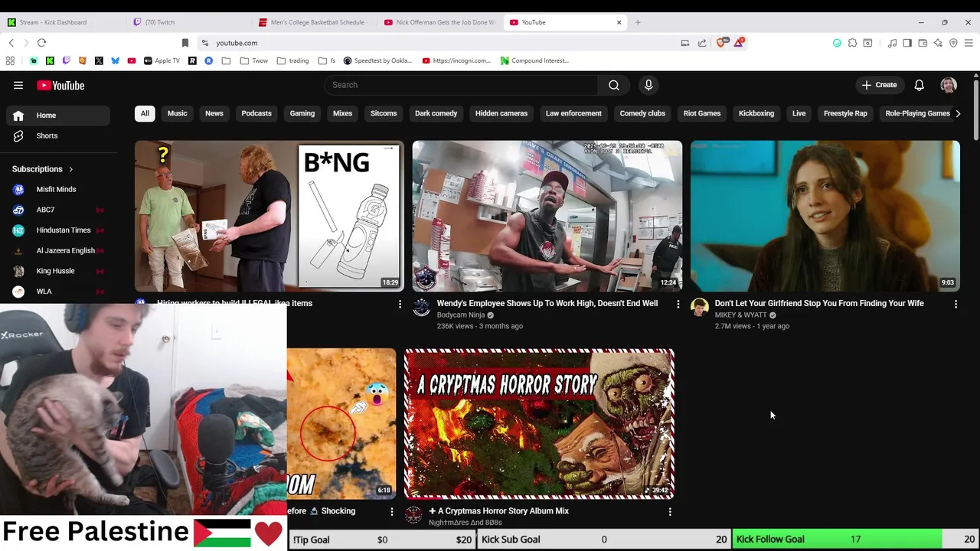Open the Brave Wallet icon
This screenshot has height=551, width=980.
923,43
